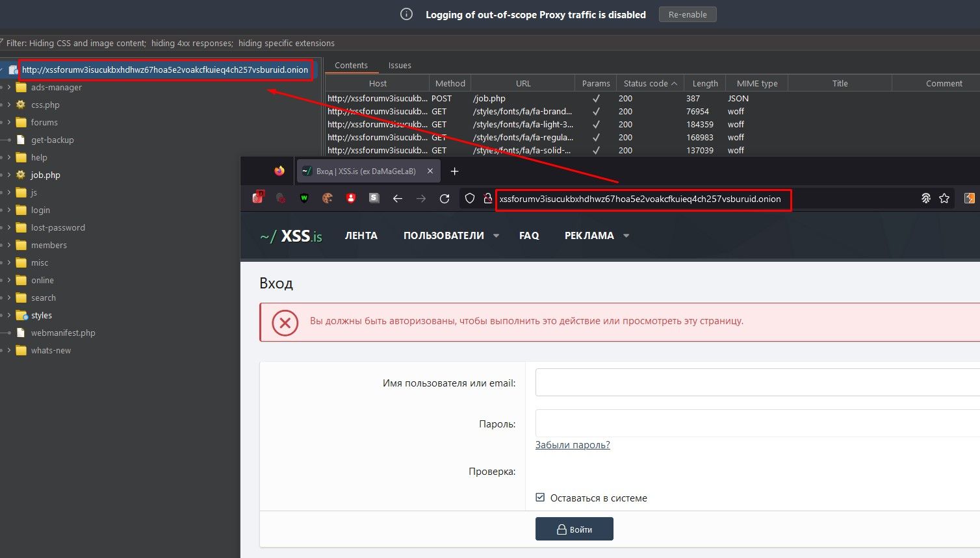The image size is (980, 558).
Task: Navigate back using the browser back arrow
Action: pos(398,198)
